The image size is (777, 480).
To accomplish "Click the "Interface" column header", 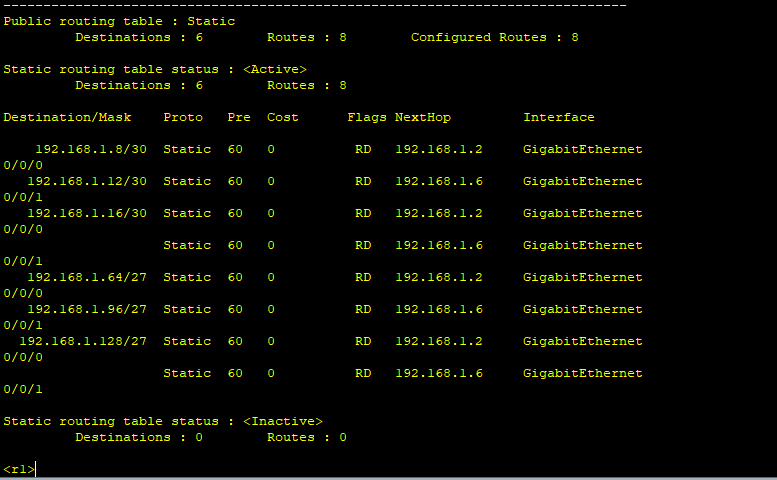I will (x=558, y=117).
